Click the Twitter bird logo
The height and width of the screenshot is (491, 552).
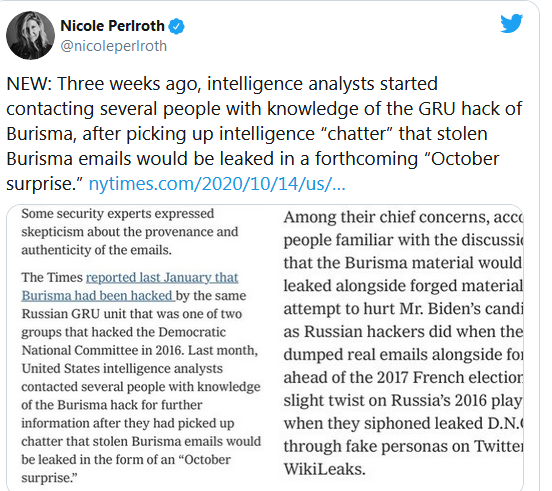[512, 23]
